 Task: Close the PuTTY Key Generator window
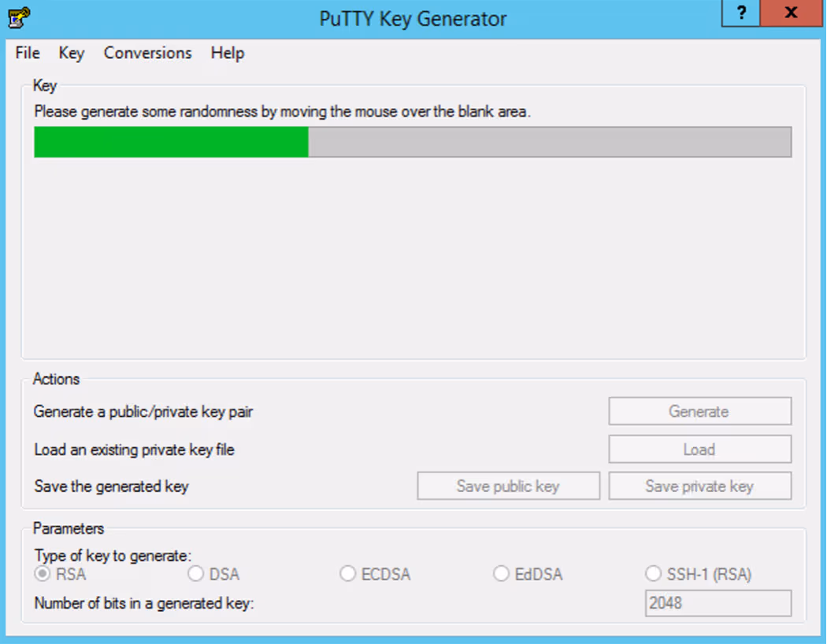coord(791,13)
